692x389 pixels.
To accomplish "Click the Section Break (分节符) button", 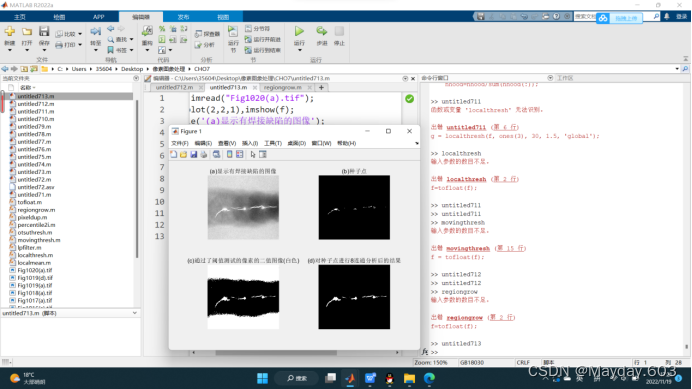I will (x=258, y=28).
